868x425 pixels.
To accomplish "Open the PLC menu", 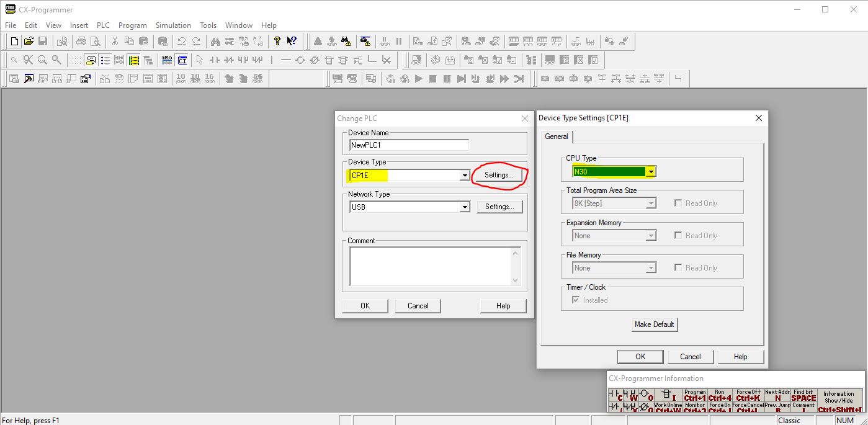I will [x=103, y=25].
